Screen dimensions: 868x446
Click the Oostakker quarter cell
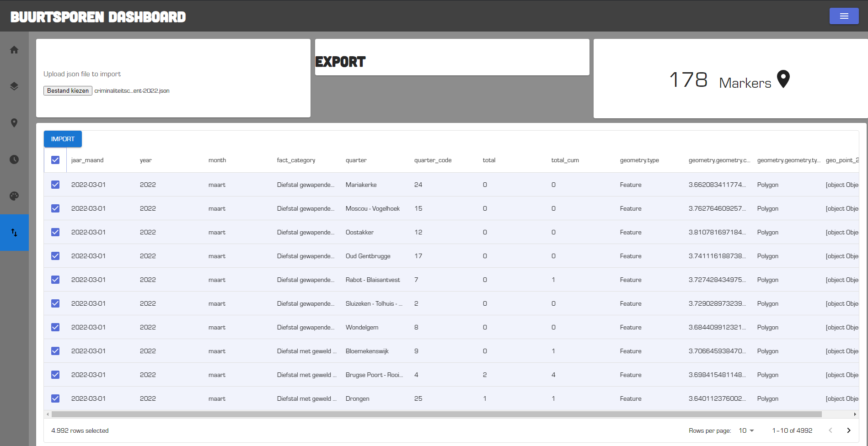pyautogui.click(x=360, y=232)
